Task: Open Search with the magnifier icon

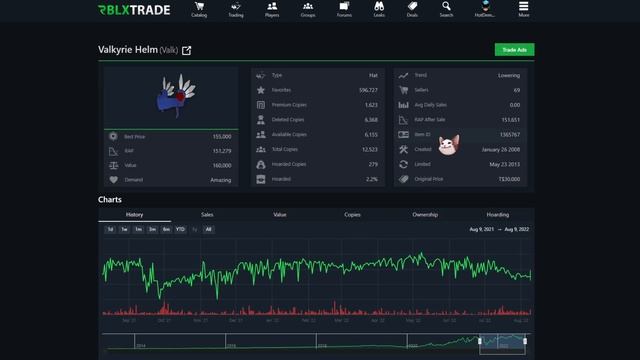Action: (446, 9)
